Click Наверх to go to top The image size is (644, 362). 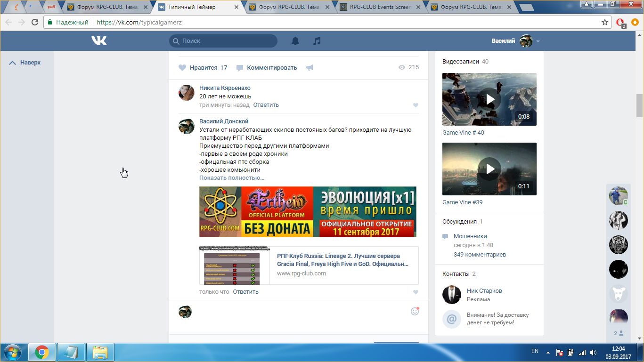coord(25,63)
